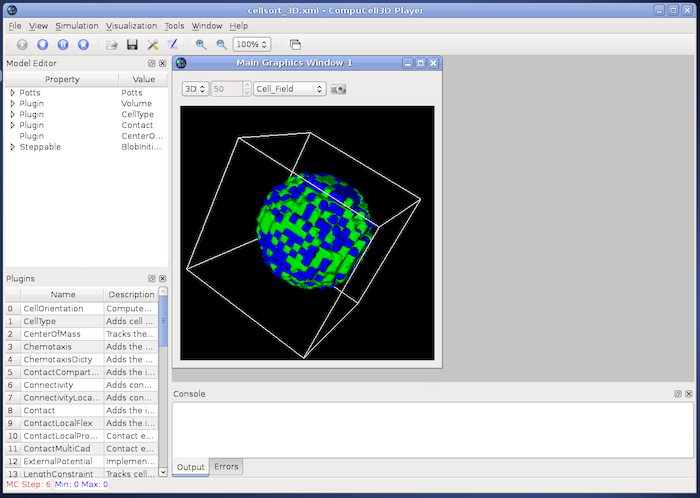The image size is (700, 498).
Task: Expand the Potts tree node
Action: click(x=12, y=92)
